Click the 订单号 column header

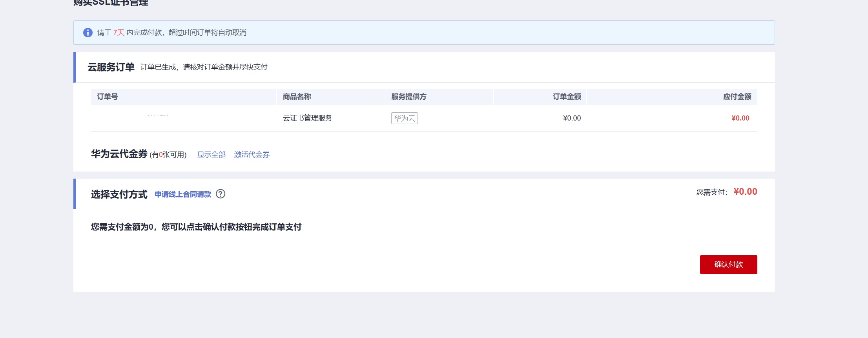108,97
